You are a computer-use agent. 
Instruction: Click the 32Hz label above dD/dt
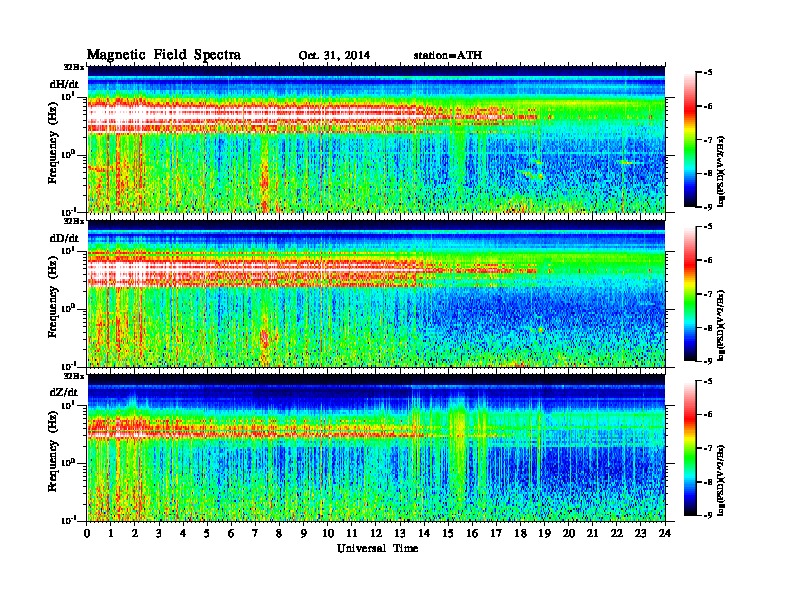[74, 221]
